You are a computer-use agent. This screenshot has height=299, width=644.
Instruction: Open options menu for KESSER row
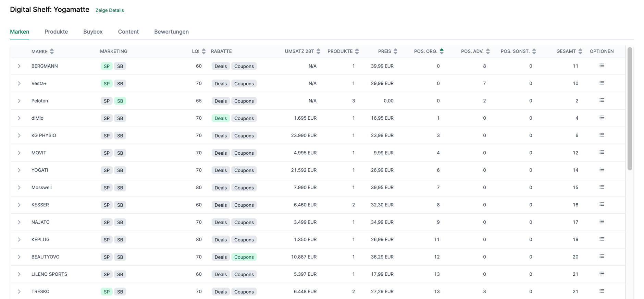pyautogui.click(x=602, y=204)
